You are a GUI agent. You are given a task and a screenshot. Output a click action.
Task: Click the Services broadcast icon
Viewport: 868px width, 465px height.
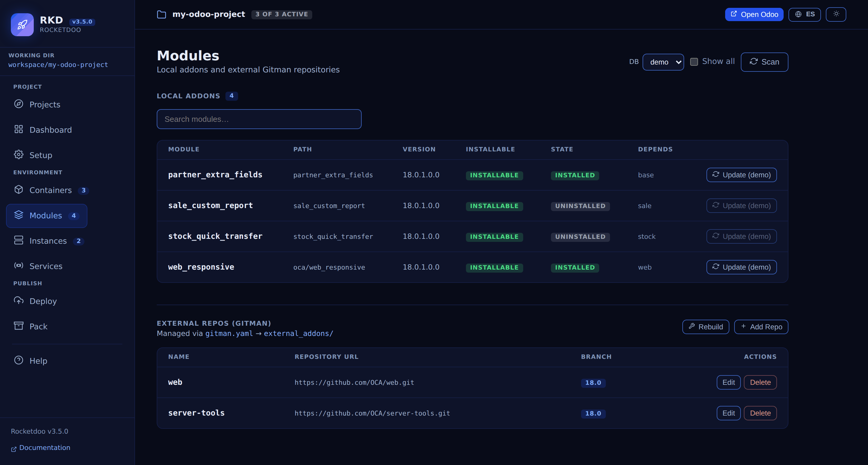18,266
